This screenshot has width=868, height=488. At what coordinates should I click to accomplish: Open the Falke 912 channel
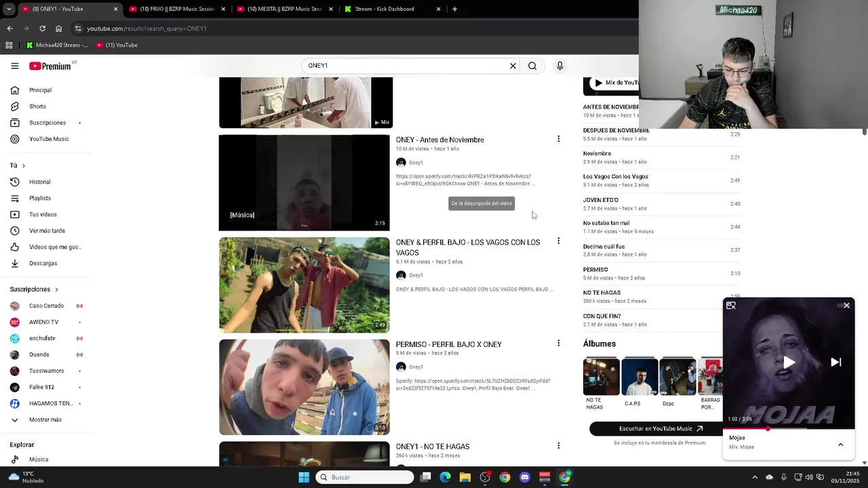43,387
